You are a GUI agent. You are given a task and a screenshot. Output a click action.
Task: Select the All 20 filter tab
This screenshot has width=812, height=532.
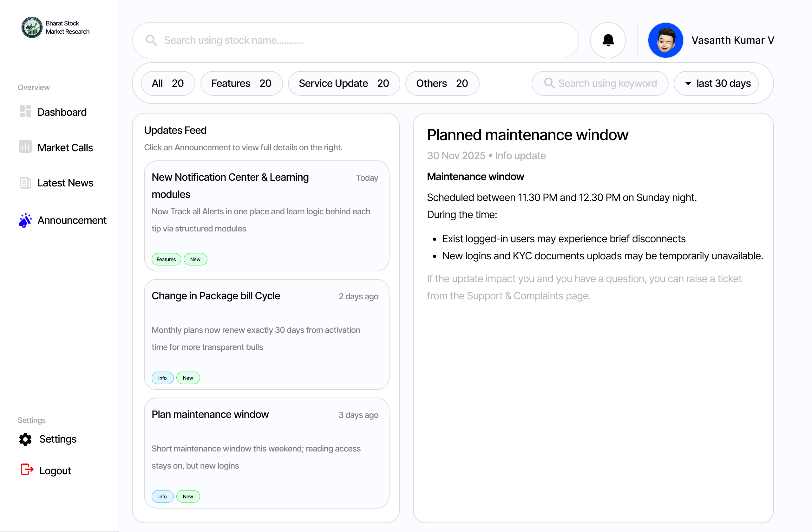(x=167, y=84)
